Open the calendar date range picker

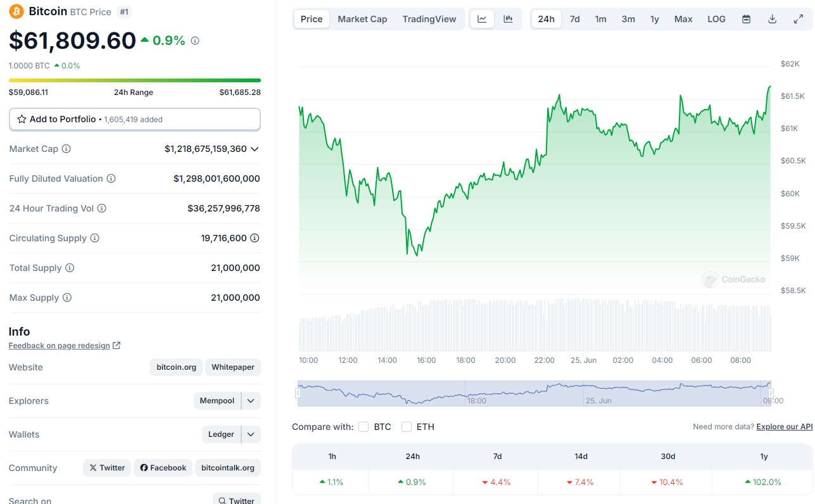(747, 19)
